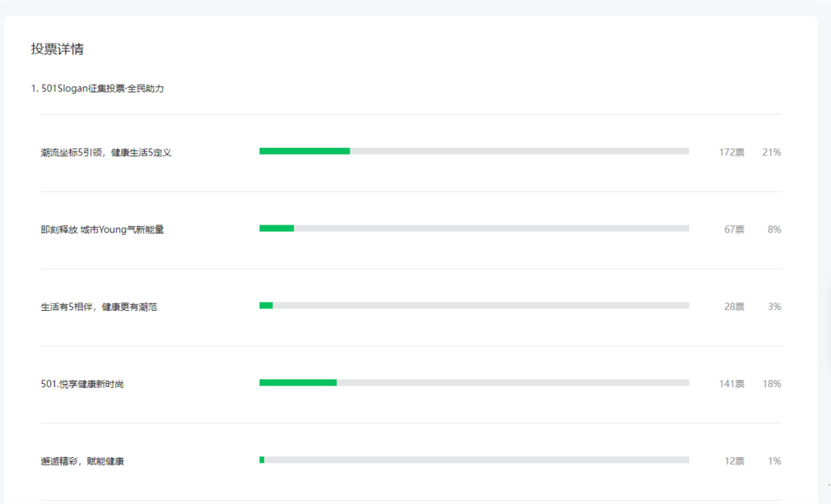Click option 邂逅精彩，赋能健康
The height and width of the screenshot is (504, 831).
click(82, 461)
